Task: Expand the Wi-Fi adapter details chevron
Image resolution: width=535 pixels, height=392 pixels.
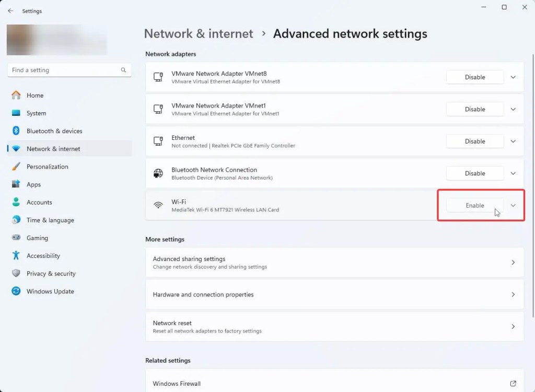Action: [x=513, y=205]
